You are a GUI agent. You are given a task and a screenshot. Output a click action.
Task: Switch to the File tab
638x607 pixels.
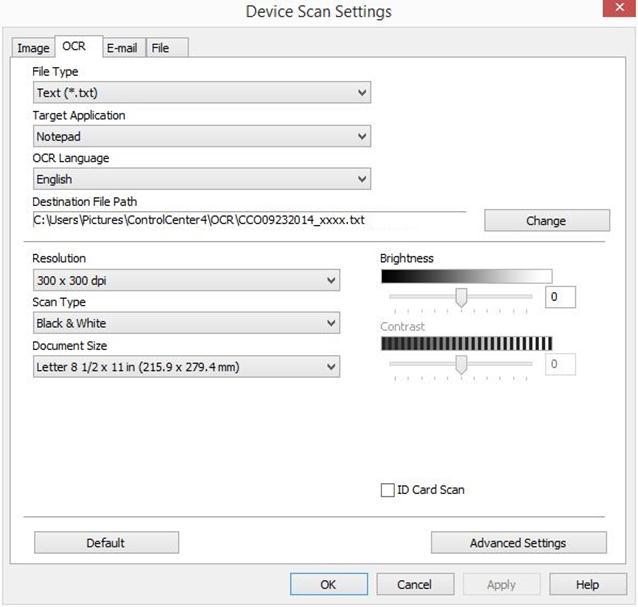[x=160, y=48]
